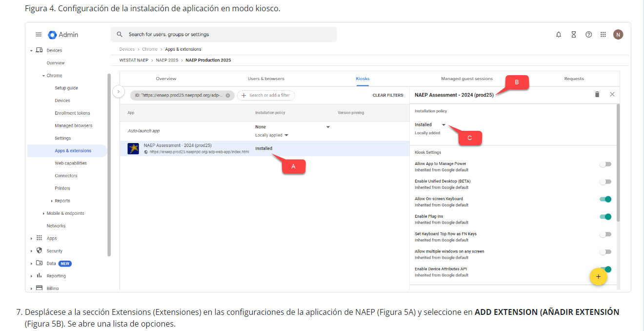Screen dimensions: 644x331
Task: Click the Security shield icon
Action: (x=39, y=250)
